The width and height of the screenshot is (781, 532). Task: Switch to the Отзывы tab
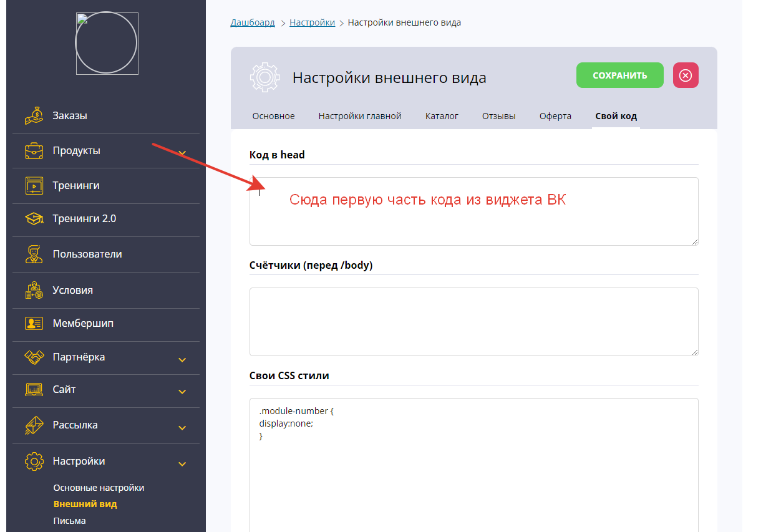pos(498,116)
